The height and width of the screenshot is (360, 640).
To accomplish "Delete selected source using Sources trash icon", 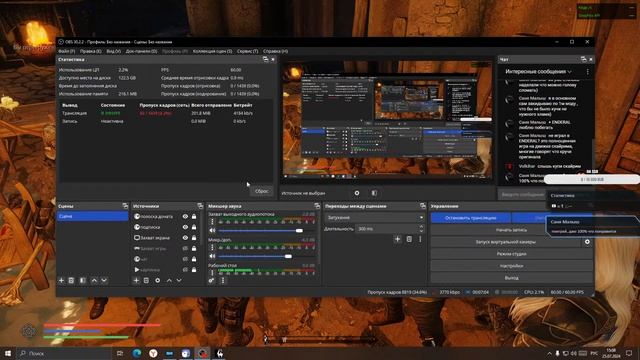I will coord(146,280).
